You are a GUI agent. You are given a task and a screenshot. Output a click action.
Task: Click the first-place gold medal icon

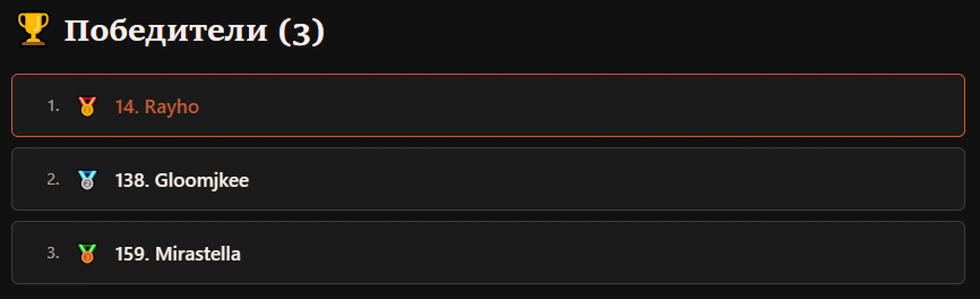87,106
